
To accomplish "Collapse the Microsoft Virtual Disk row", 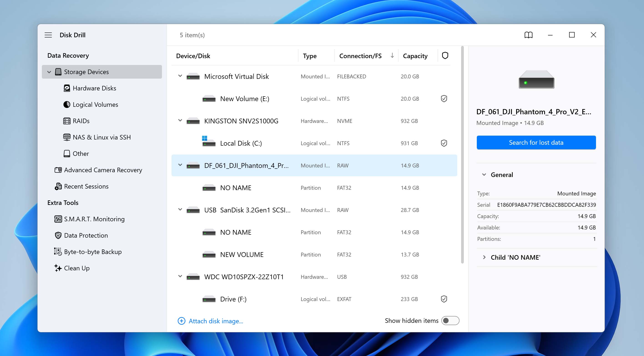I will pos(180,76).
